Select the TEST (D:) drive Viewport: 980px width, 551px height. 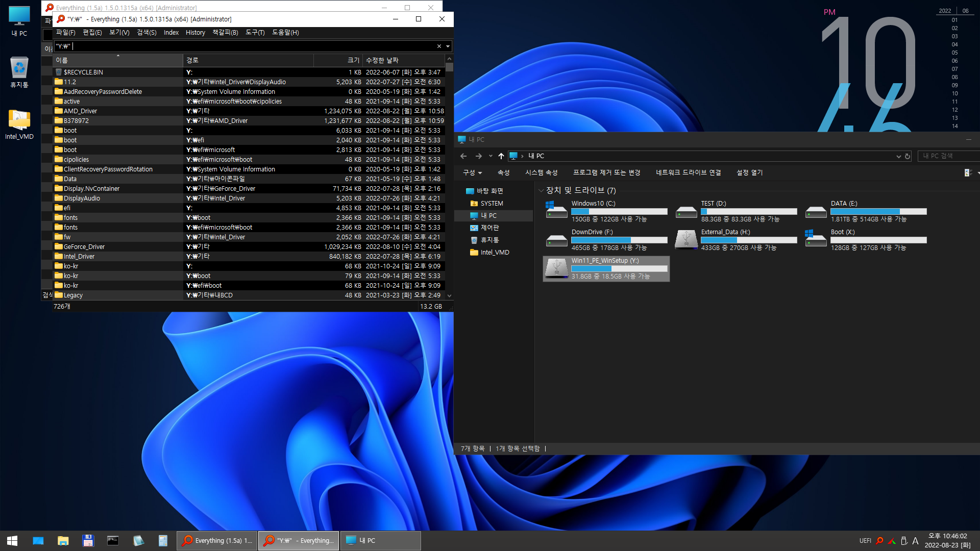tap(736, 212)
